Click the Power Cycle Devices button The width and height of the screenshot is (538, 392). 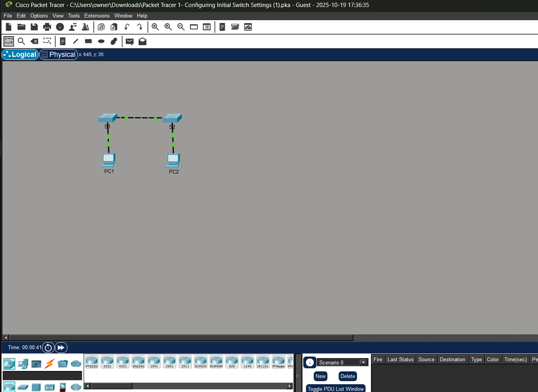(48, 347)
